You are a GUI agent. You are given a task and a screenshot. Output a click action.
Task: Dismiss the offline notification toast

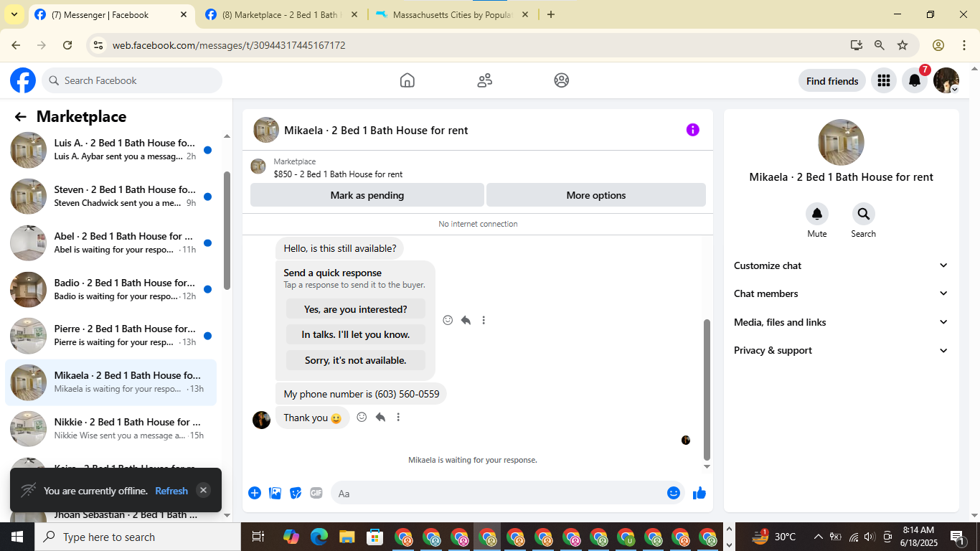pos(204,490)
